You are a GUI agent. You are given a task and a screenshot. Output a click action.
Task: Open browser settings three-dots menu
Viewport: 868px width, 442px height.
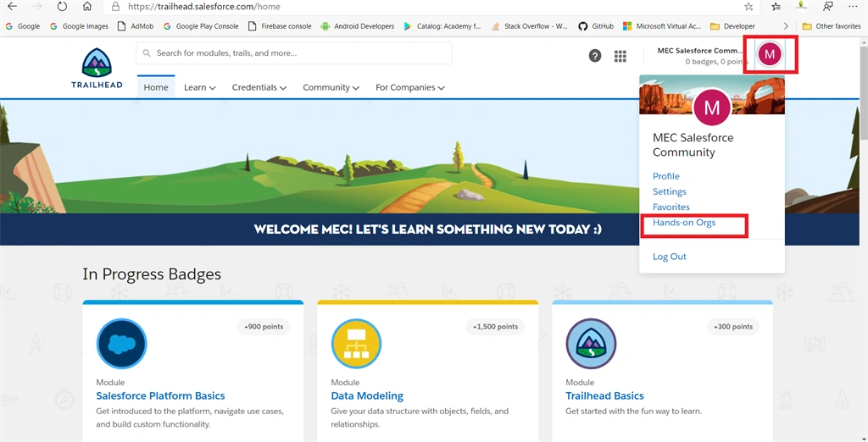(853, 7)
